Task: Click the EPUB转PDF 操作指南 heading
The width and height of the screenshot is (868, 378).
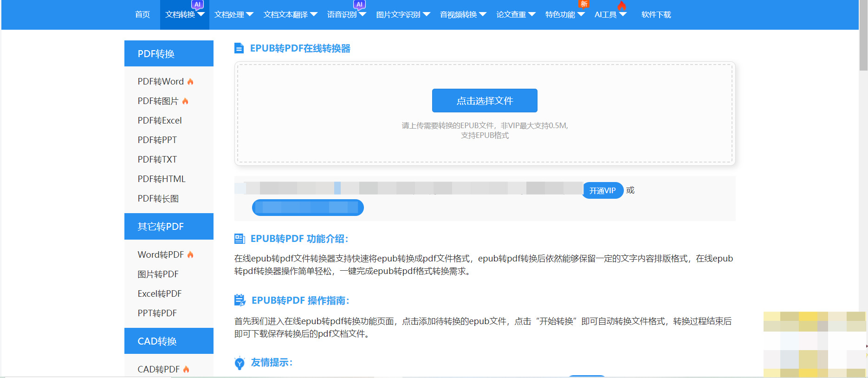Action: [300, 300]
